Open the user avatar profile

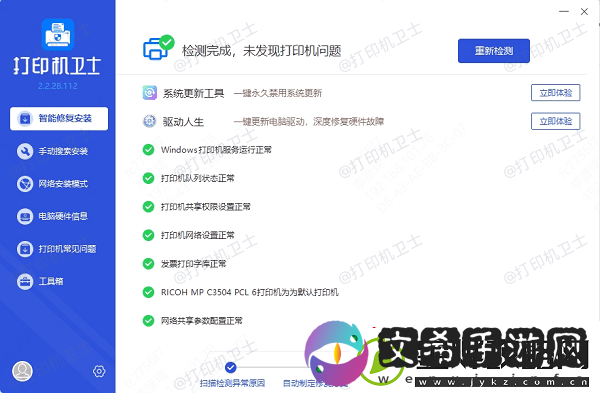tap(23, 371)
